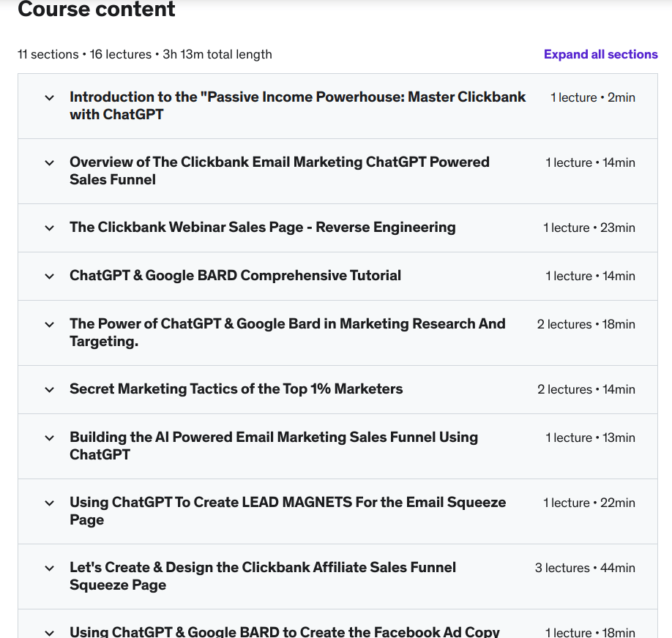Click the 14min label on the second section
672x638 pixels.
point(619,162)
